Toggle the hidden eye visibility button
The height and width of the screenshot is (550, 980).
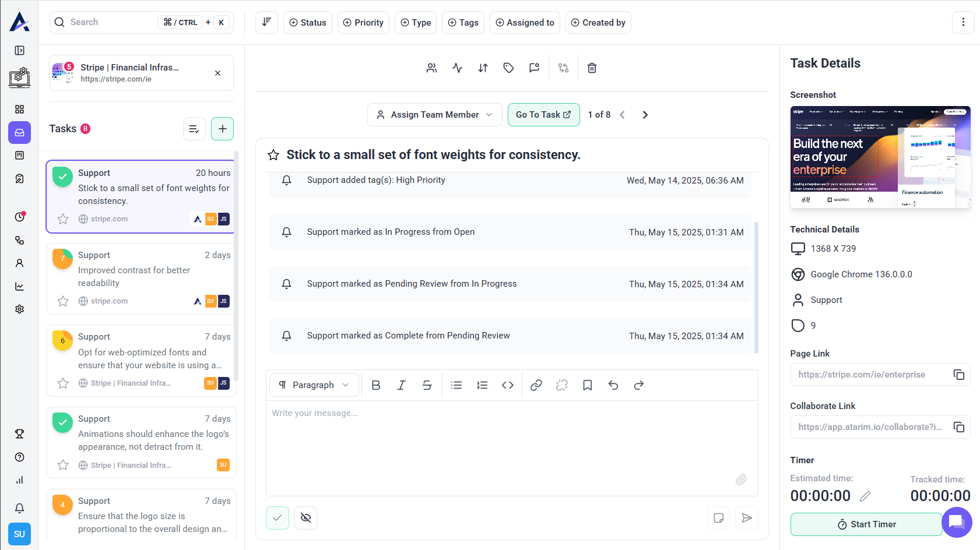(305, 518)
